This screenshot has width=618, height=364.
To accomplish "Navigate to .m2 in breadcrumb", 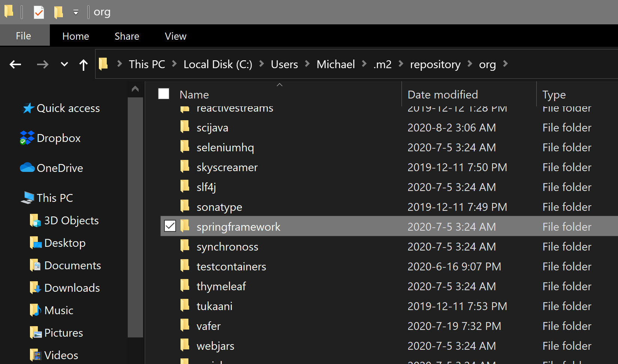I will [x=382, y=64].
